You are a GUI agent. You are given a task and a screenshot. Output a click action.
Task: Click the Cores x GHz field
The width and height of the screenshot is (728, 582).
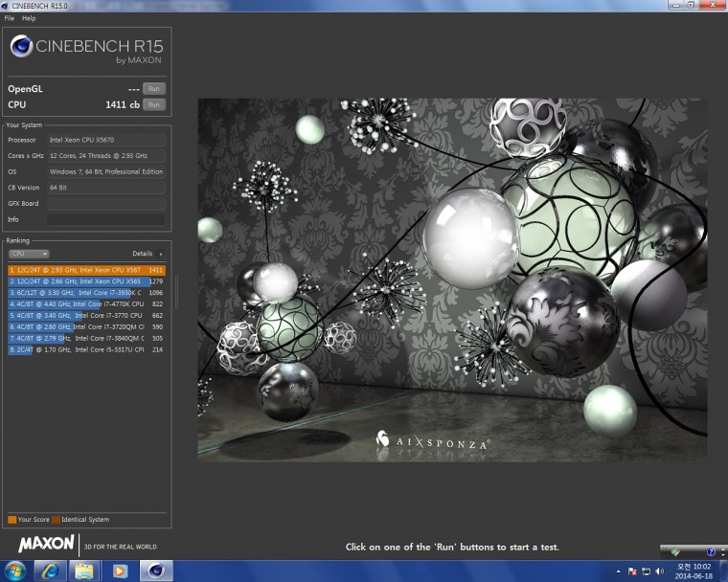[106, 156]
